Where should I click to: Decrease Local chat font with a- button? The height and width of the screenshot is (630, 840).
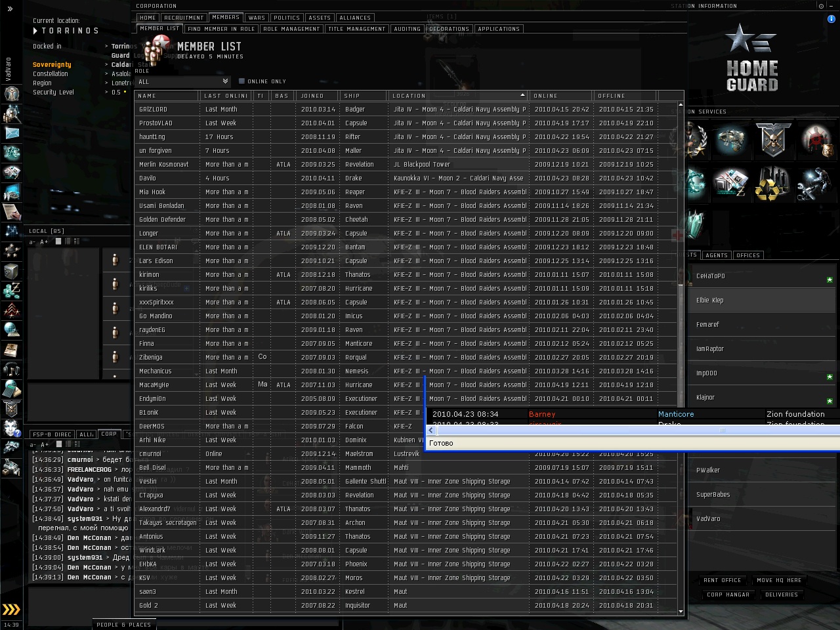tap(32, 242)
